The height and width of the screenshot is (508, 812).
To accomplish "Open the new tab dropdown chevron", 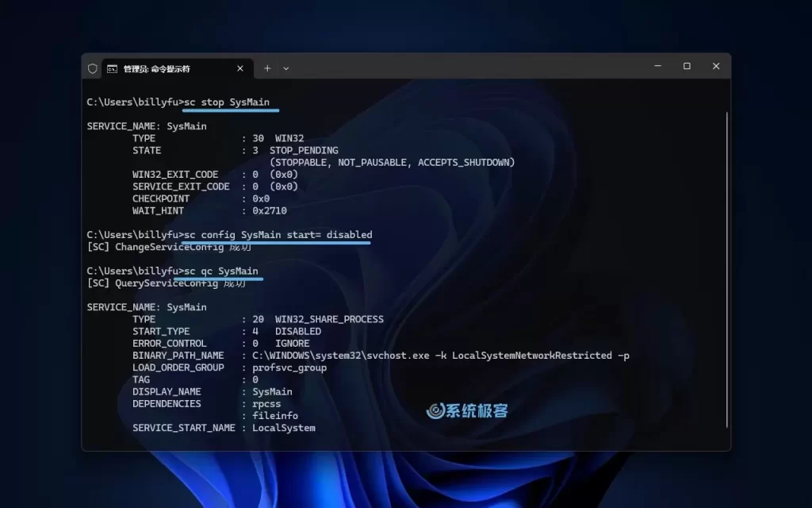I will (286, 68).
